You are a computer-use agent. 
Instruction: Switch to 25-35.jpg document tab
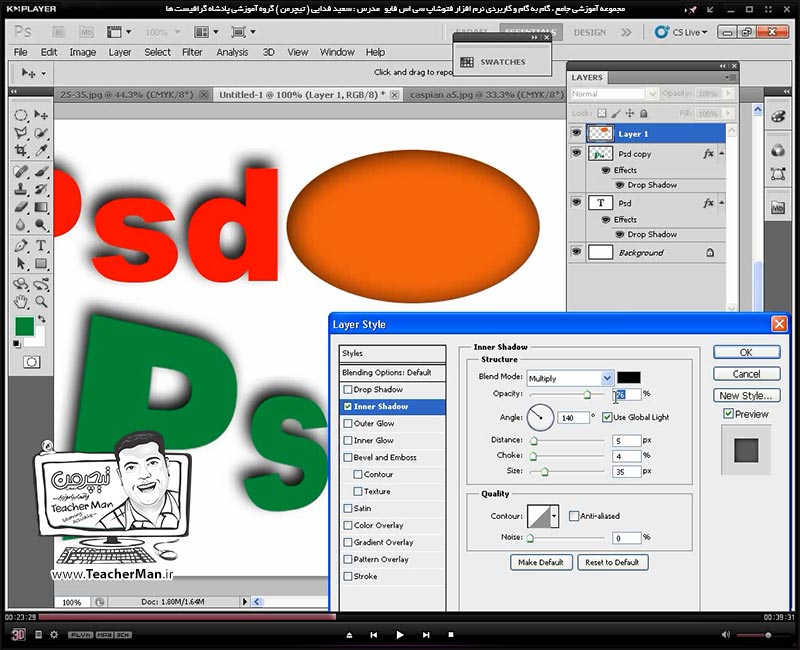127,94
